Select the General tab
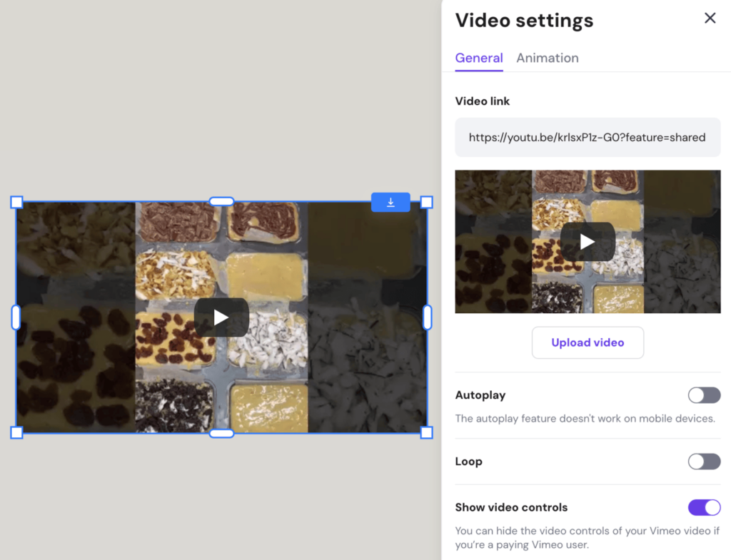The image size is (731, 560). [x=478, y=58]
